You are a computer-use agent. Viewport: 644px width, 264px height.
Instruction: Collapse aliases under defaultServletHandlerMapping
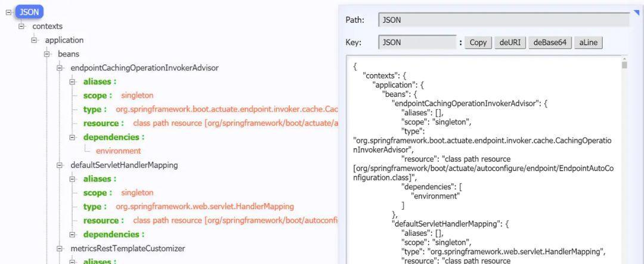(x=73, y=179)
